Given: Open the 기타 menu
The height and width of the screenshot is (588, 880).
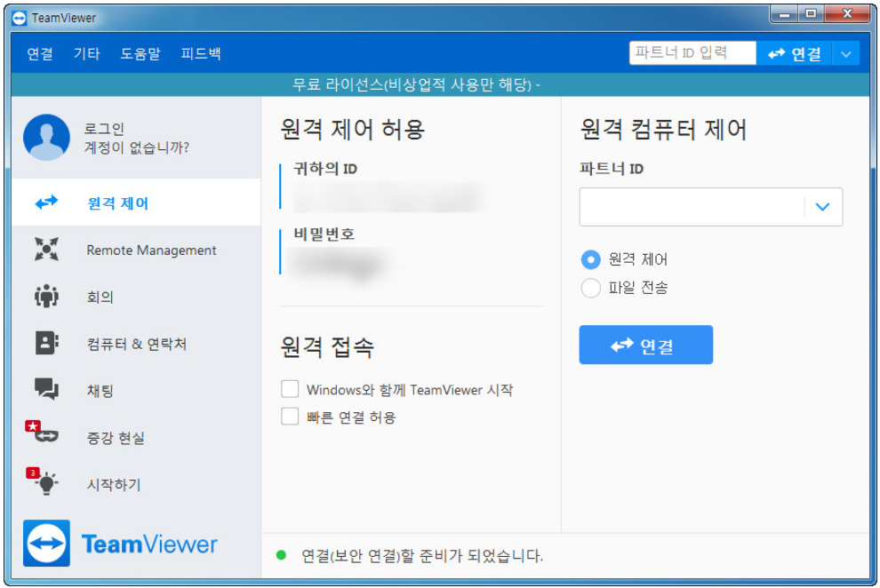Looking at the screenshot, I should pyautogui.click(x=87, y=54).
